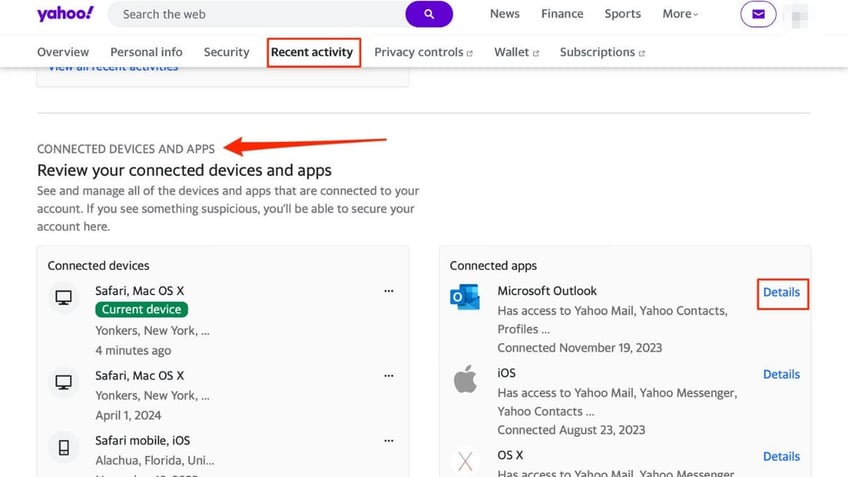Click the Current device badge
This screenshot has width=848, height=477.
coord(142,309)
